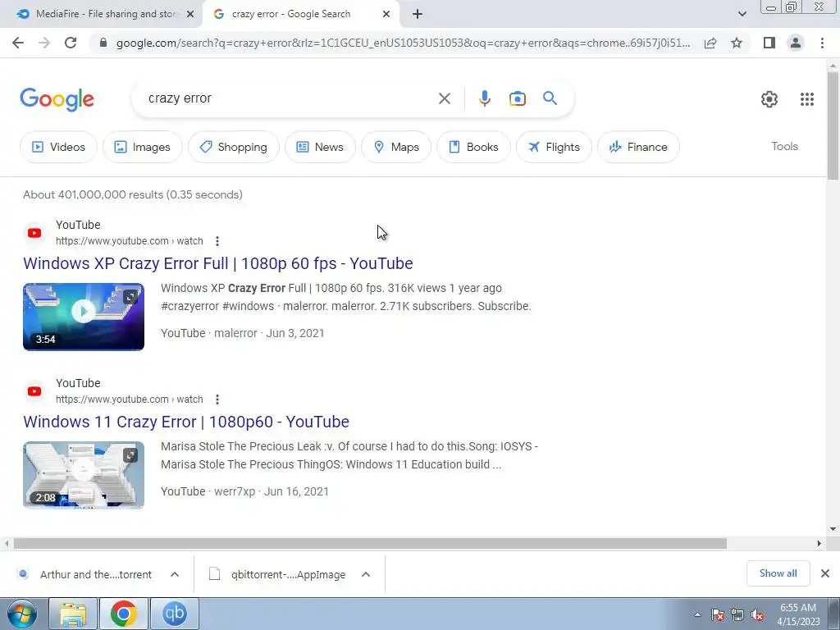Filter results by Finance
840x630 pixels.
[x=638, y=147]
